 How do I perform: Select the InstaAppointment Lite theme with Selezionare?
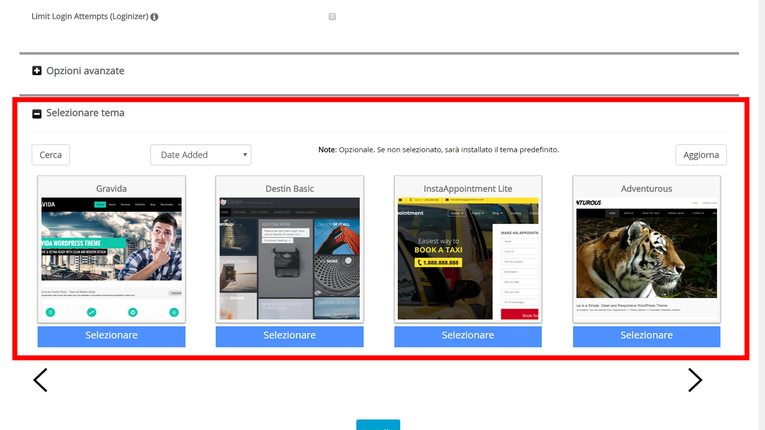[468, 336]
